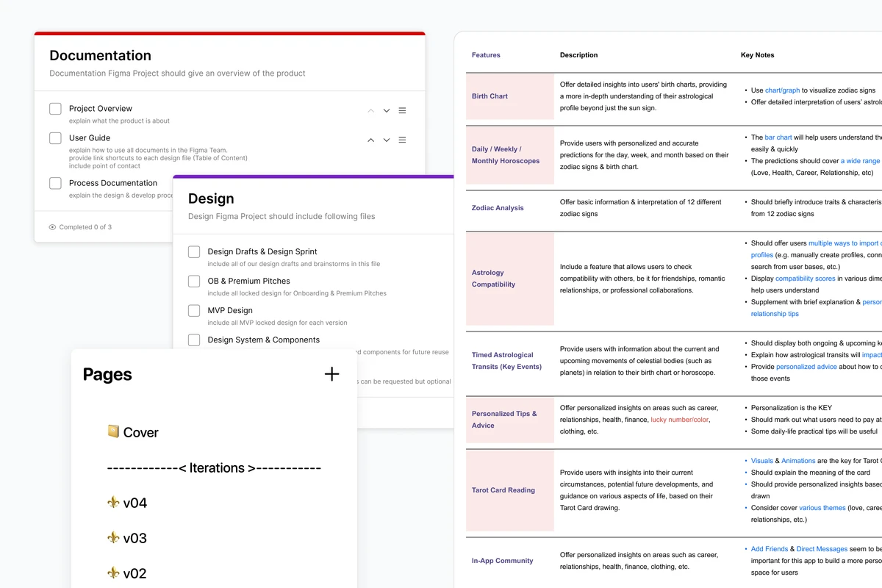Check the MVP Design checkbox

point(194,310)
